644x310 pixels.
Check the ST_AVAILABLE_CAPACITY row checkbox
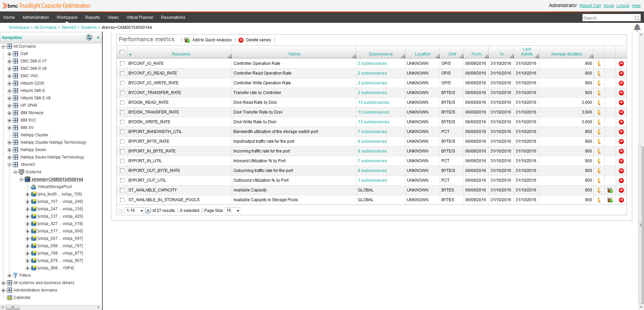(x=122, y=190)
